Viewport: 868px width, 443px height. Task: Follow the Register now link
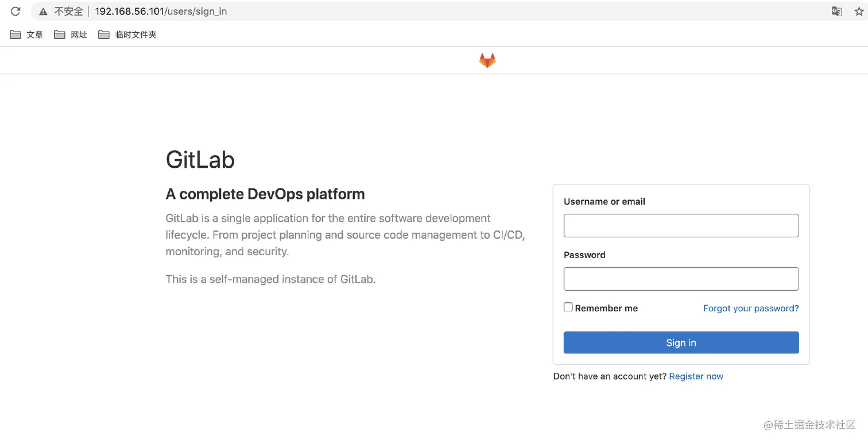point(696,376)
